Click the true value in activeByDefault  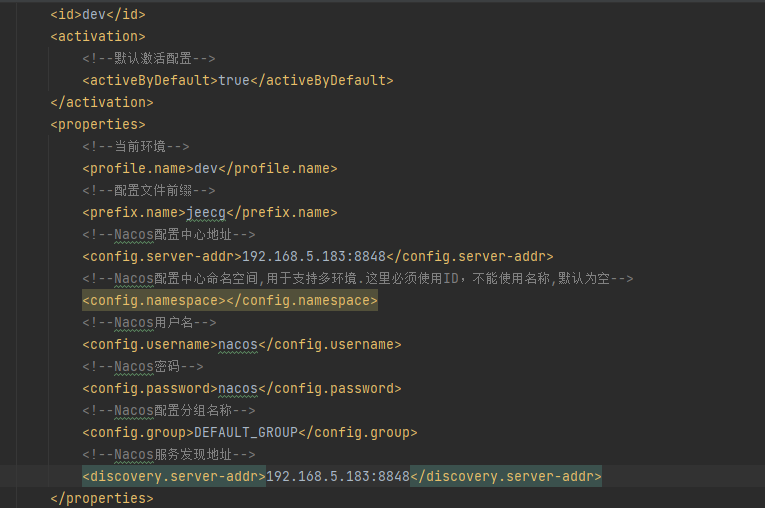tap(234, 81)
